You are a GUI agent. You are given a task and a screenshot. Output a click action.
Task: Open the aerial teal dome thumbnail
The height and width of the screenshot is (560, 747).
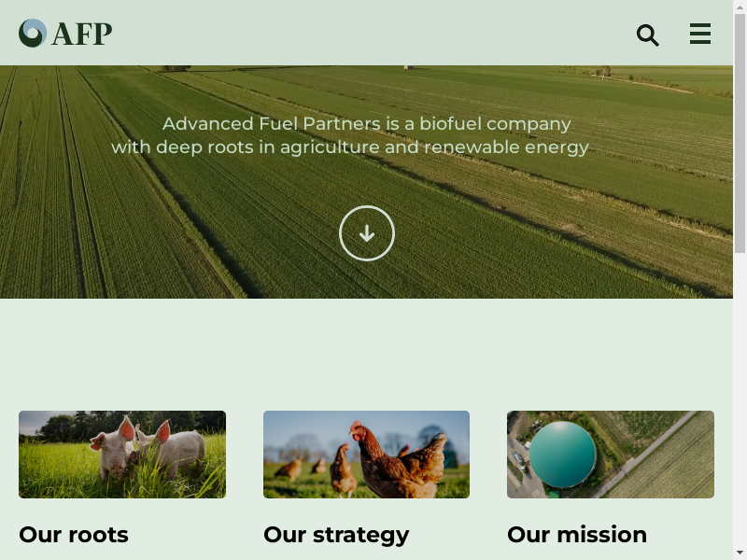(611, 455)
